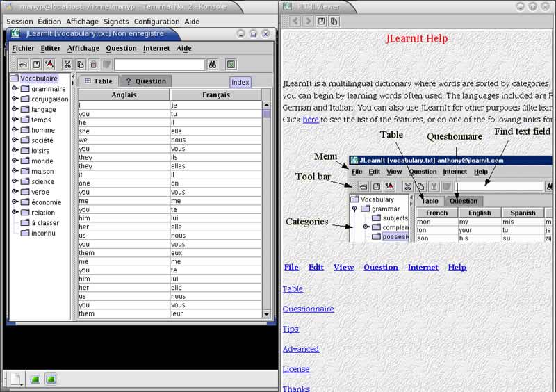
Task: Click the HTMLViewer copy pages icon
Action: point(334,22)
